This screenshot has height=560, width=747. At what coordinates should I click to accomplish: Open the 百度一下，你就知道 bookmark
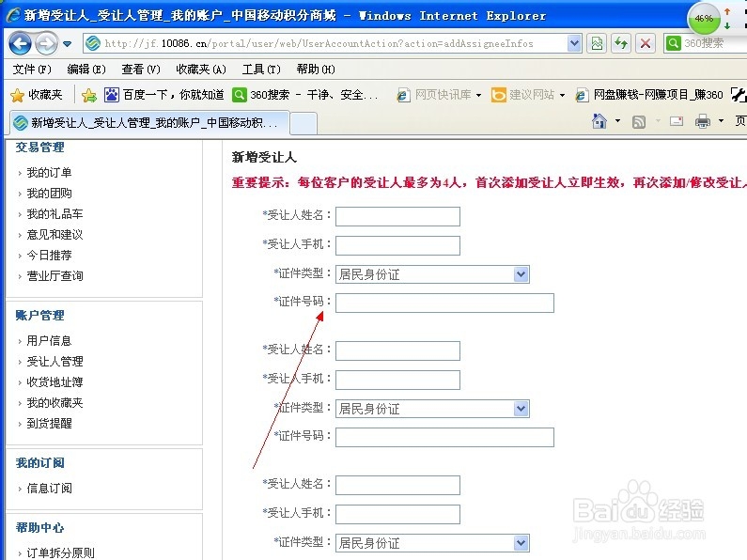164,95
